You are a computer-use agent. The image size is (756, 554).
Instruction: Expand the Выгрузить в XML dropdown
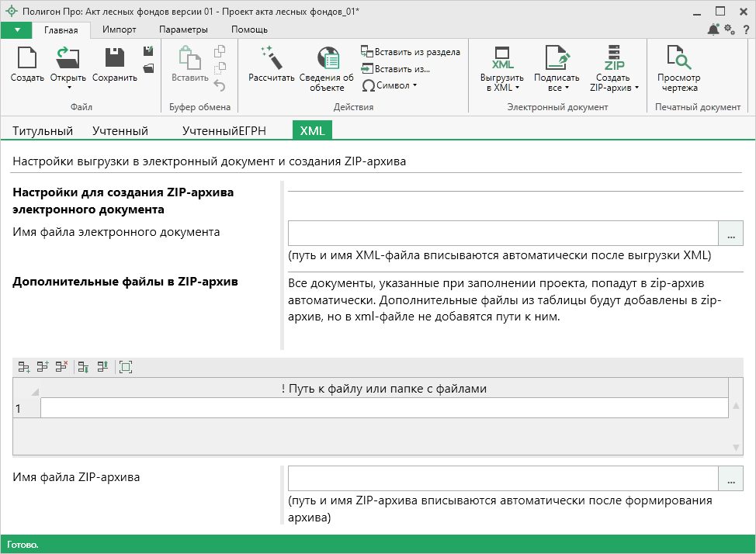point(517,88)
